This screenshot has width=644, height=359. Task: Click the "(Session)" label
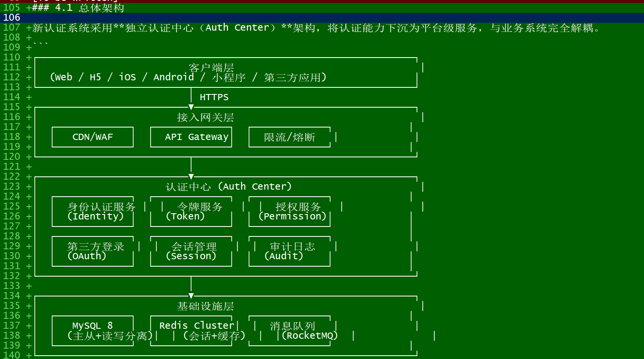(191, 256)
